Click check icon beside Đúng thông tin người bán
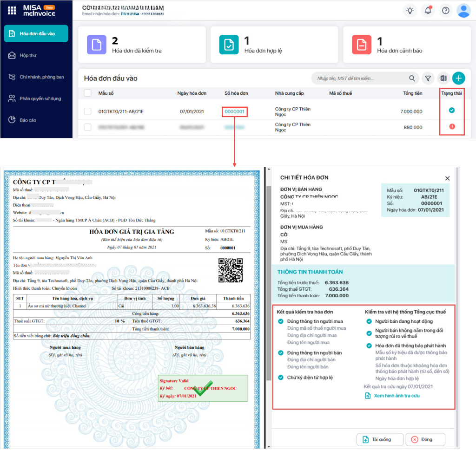Viewport: 476px width, 450px height. point(280,352)
